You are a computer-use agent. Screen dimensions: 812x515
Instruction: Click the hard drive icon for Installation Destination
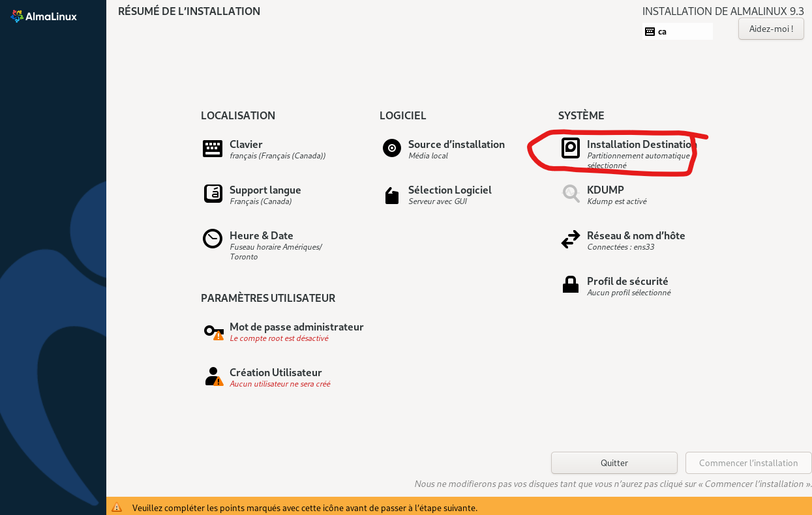pyautogui.click(x=571, y=148)
